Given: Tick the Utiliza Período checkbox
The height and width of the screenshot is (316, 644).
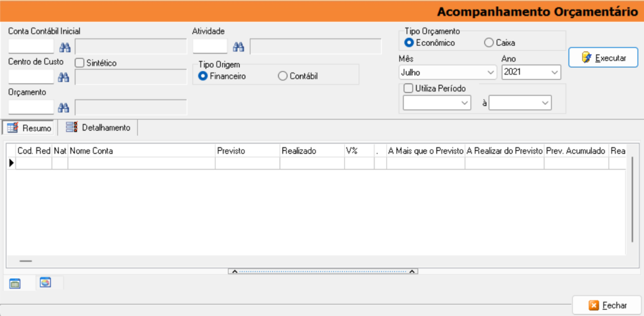Looking at the screenshot, I should (x=409, y=89).
